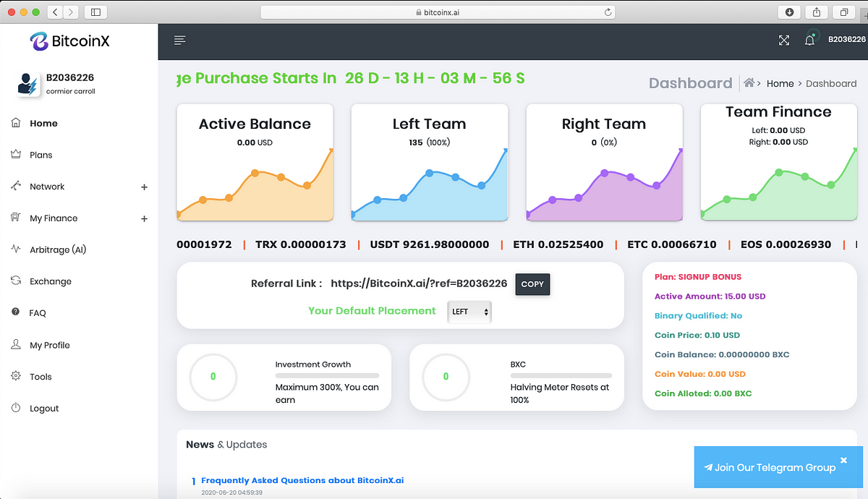868x499 pixels.
Task: Click ticker text ETH 0.02525400
Action: coord(558,244)
